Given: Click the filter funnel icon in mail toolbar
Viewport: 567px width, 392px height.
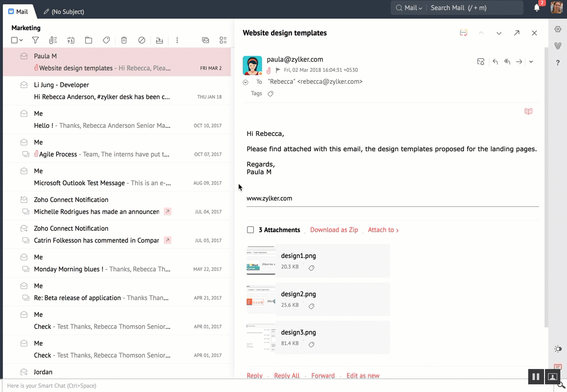Looking at the screenshot, I should pos(35,41).
